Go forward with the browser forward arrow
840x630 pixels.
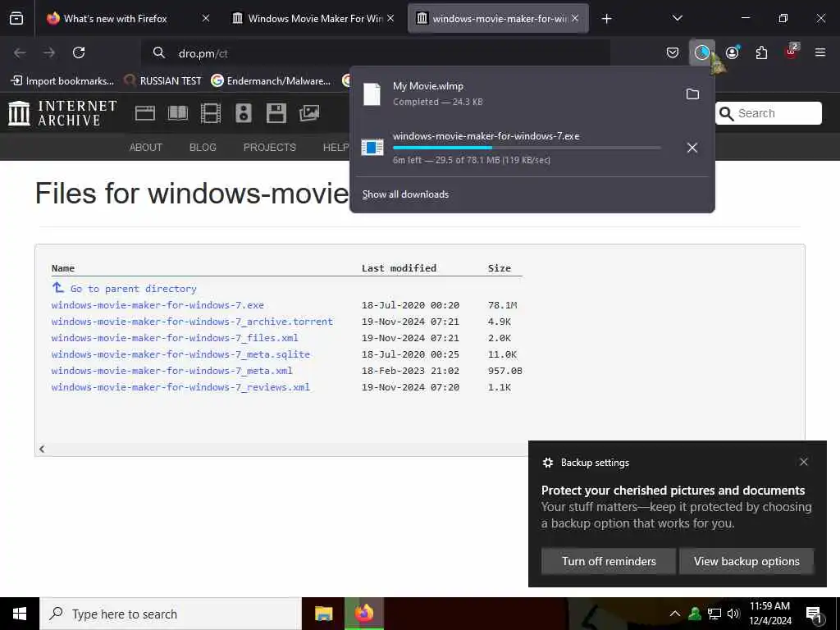[49, 52]
